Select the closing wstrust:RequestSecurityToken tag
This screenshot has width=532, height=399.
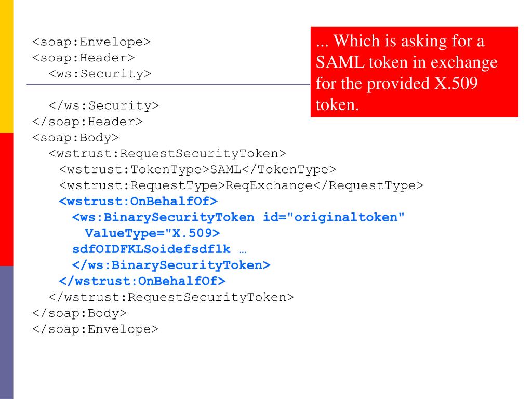[171, 297]
